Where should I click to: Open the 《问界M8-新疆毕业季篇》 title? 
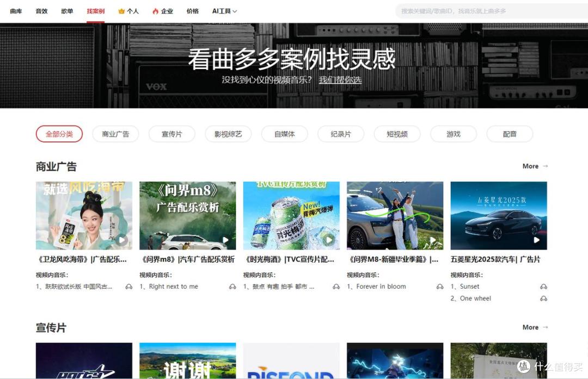(x=393, y=259)
